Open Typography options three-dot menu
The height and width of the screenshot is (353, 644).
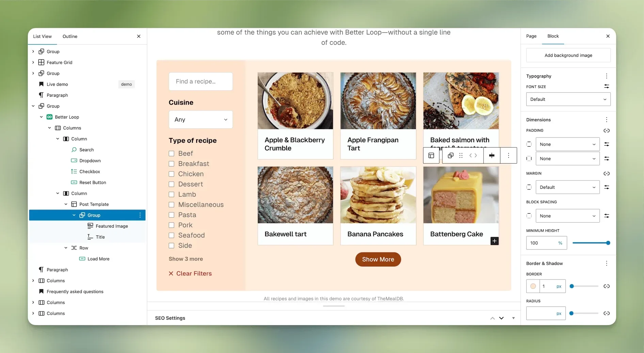607,76
